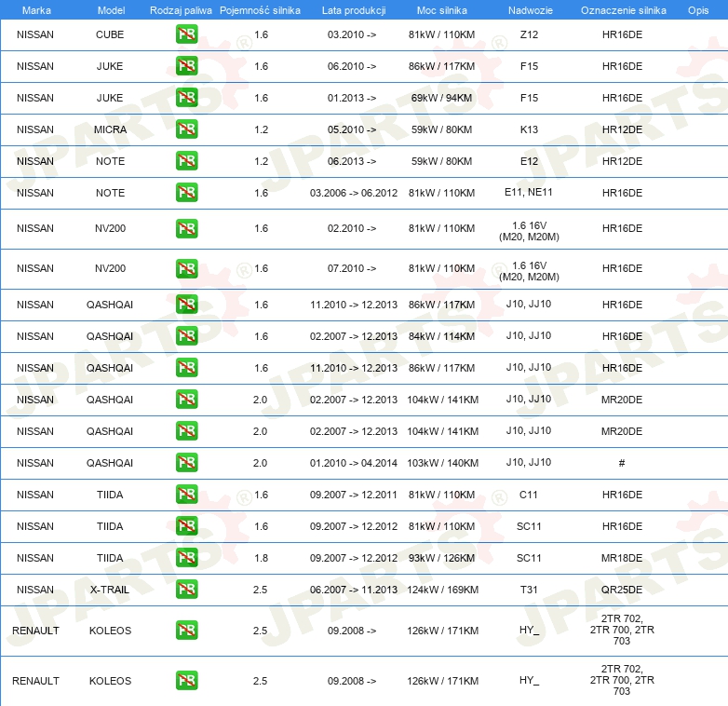Click the Opis column header
Image resolution: width=728 pixels, height=706 pixels.
[698, 10]
